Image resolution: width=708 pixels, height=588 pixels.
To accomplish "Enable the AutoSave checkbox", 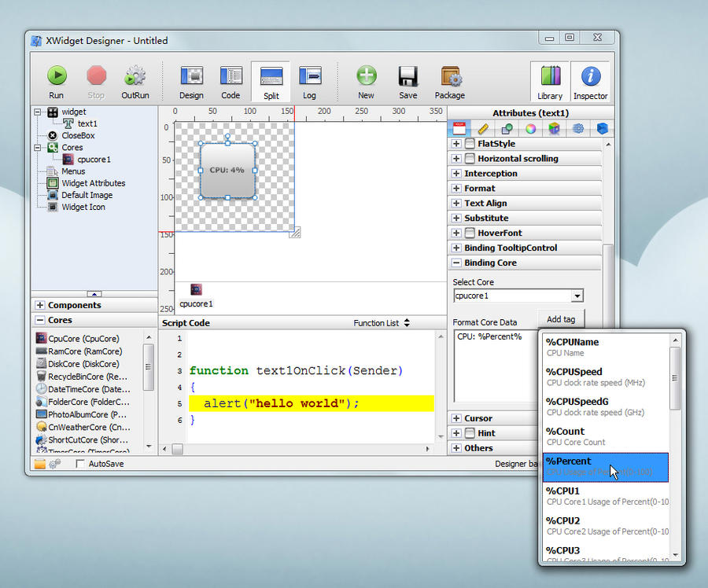I will coord(80,464).
